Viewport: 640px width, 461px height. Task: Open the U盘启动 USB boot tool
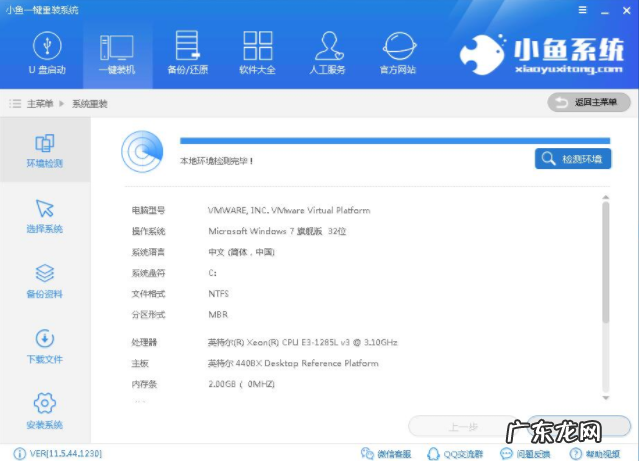47,53
